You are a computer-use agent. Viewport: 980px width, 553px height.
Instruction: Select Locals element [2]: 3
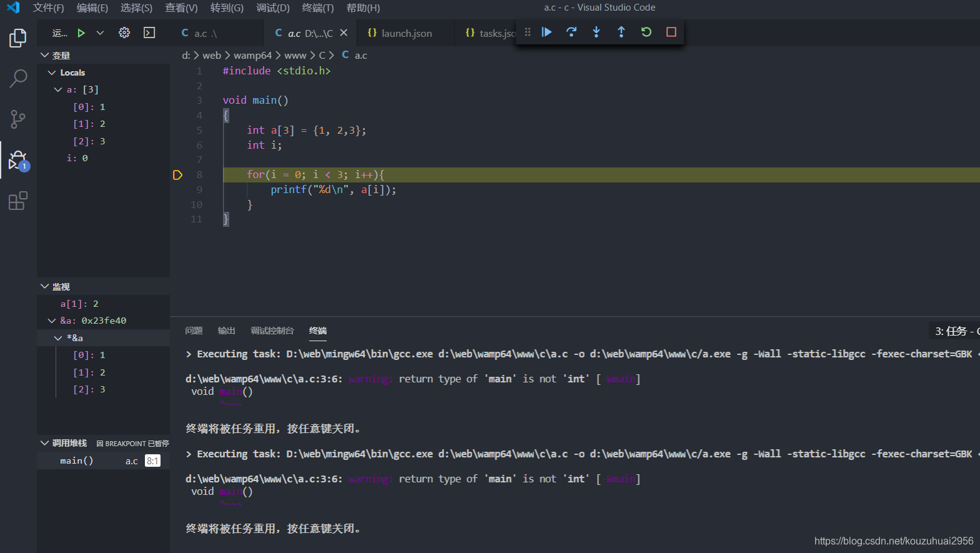(103, 141)
